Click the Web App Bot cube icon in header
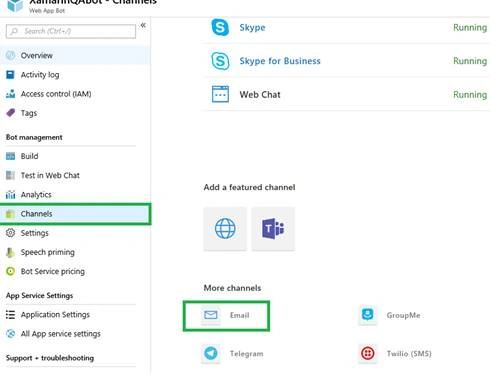This screenshot has height=379, width=490. (x=15, y=5)
